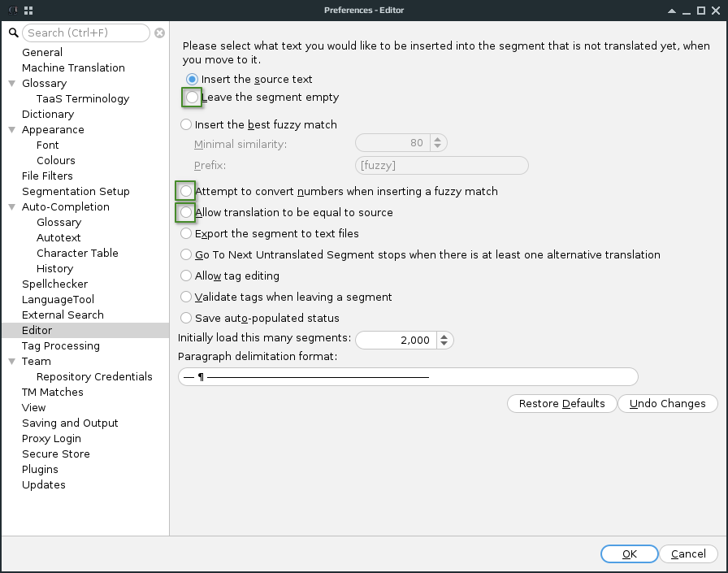
Task: Toggle Save auto-populated status
Action: tap(187, 319)
